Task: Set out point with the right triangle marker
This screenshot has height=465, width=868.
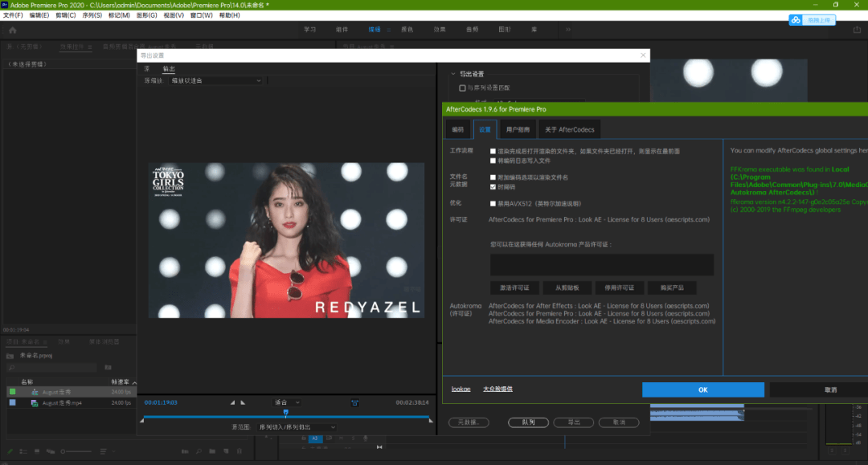Action: [244, 402]
